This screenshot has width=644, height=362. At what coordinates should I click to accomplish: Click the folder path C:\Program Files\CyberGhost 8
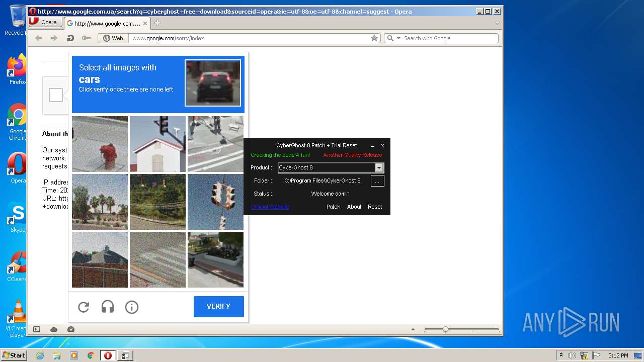point(323,180)
